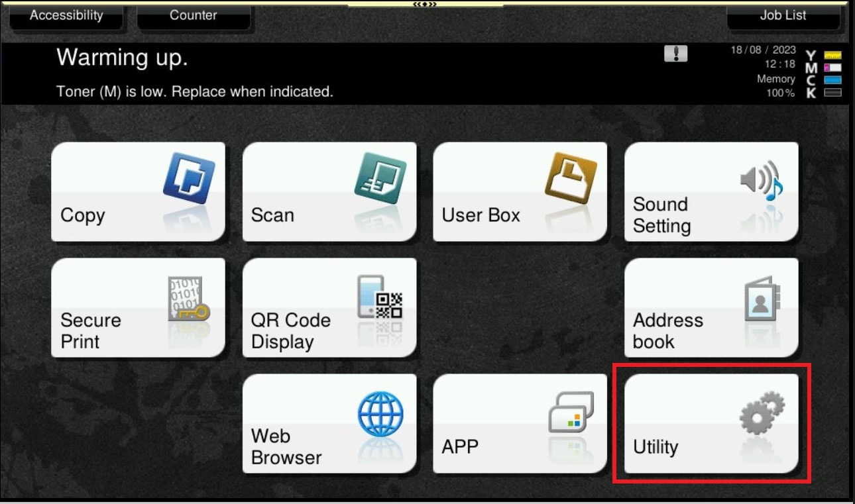This screenshot has height=504, width=855.
Task: Check the black toner level bar
Action: (832, 93)
